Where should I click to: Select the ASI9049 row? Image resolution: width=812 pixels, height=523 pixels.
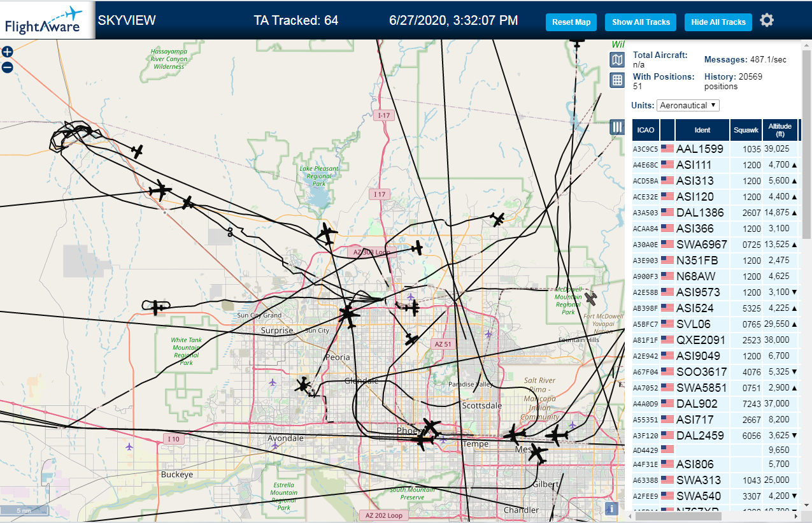[x=716, y=355]
